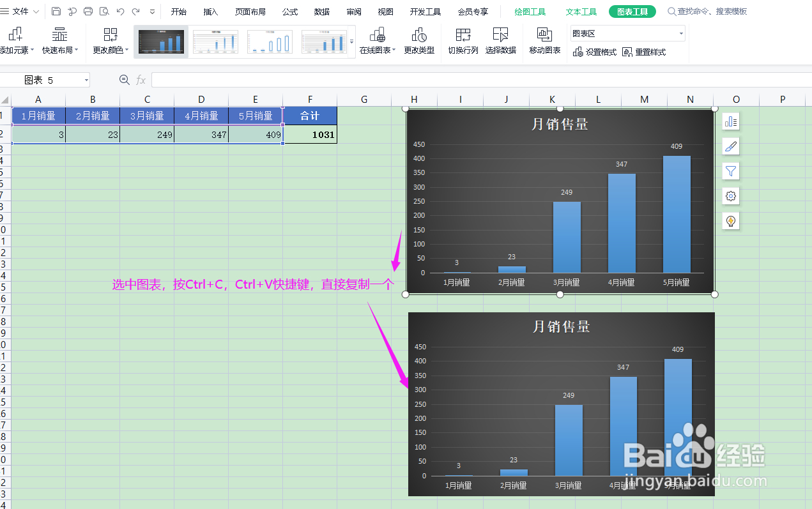Open the 开发工具 tab
This screenshot has height=509, width=812.
pos(425,11)
